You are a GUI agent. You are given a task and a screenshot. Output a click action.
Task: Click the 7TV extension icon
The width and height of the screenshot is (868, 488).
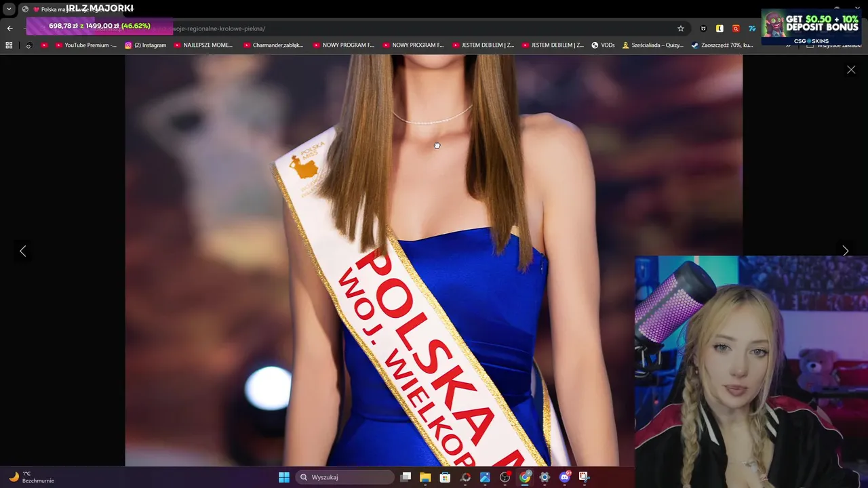coord(752,28)
